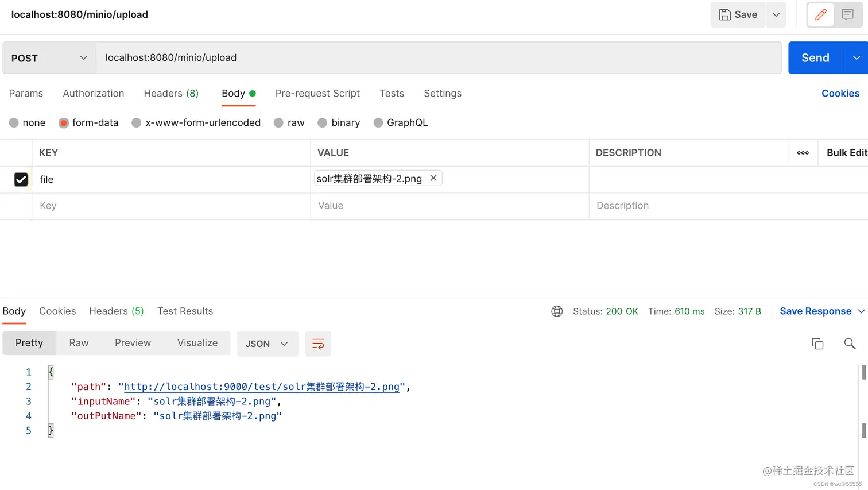
Task: Switch to the Tests tab
Action: 392,94
